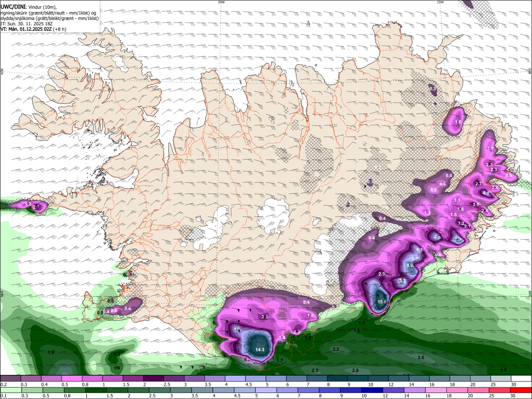Click the 1.0 rain value in the southwest sea
The image size is (532, 399).
(x=117, y=368)
